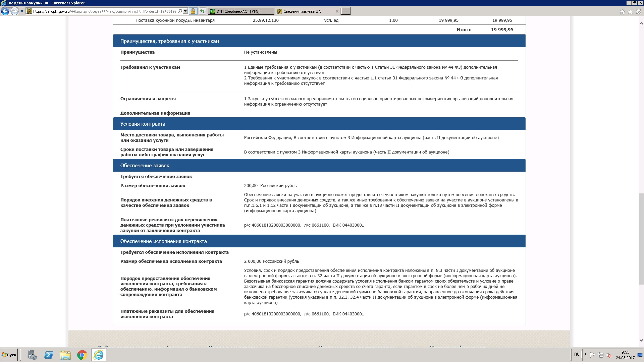644x362 pixels.
Task: Click the refresh page icon
Action: click(202, 11)
